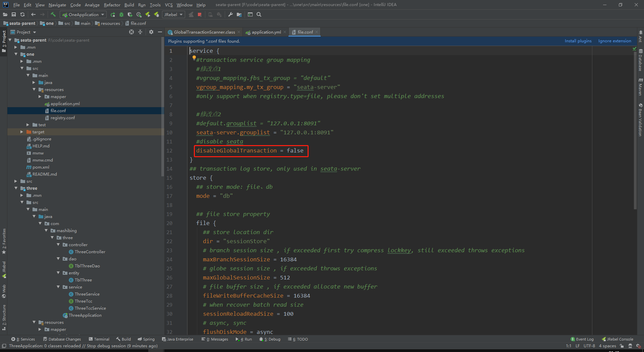The image size is (644, 352).
Task: Change UTF-8 file encoding in status bar
Action: pyautogui.click(x=589, y=346)
